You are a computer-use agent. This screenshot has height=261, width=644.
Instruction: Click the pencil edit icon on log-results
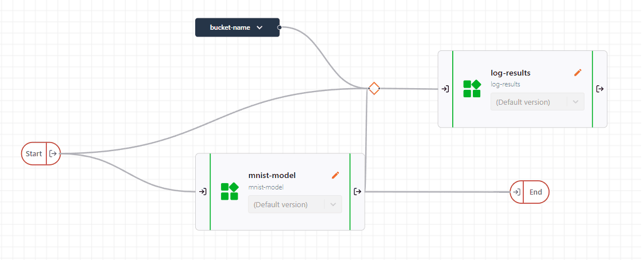click(578, 73)
